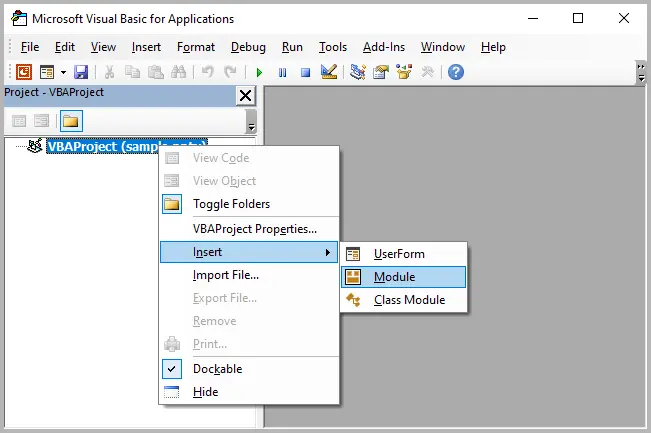651x433 pixels.
Task: Open the Format menu
Action: click(x=196, y=47)
